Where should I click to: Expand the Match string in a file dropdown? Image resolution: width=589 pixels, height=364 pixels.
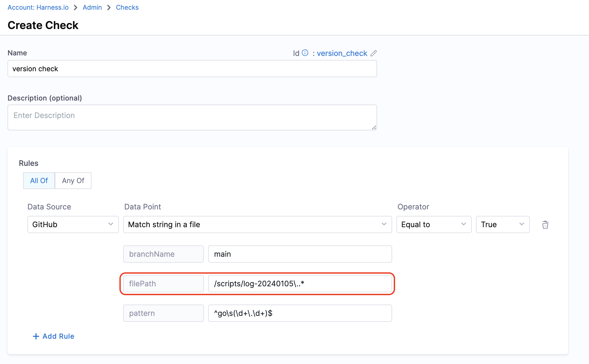[257, 224]
